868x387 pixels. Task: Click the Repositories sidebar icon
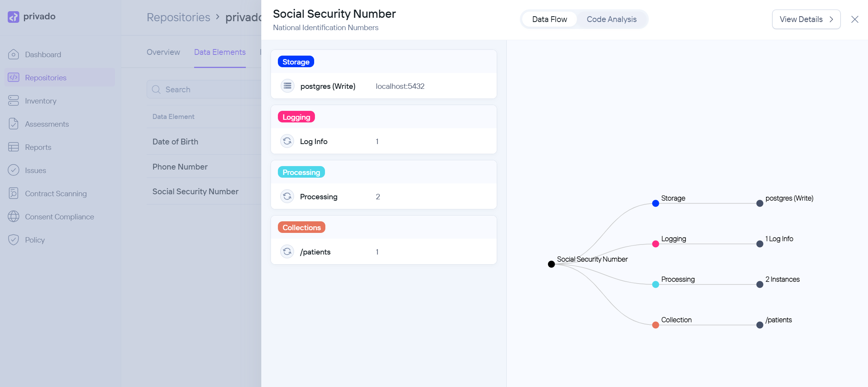coord(14,77)
